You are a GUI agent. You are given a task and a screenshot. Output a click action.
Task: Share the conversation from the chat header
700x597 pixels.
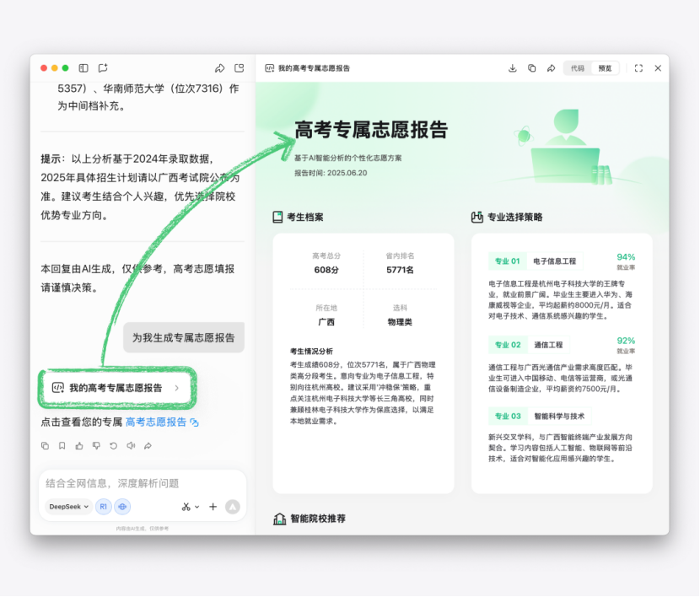coord(219,67)
